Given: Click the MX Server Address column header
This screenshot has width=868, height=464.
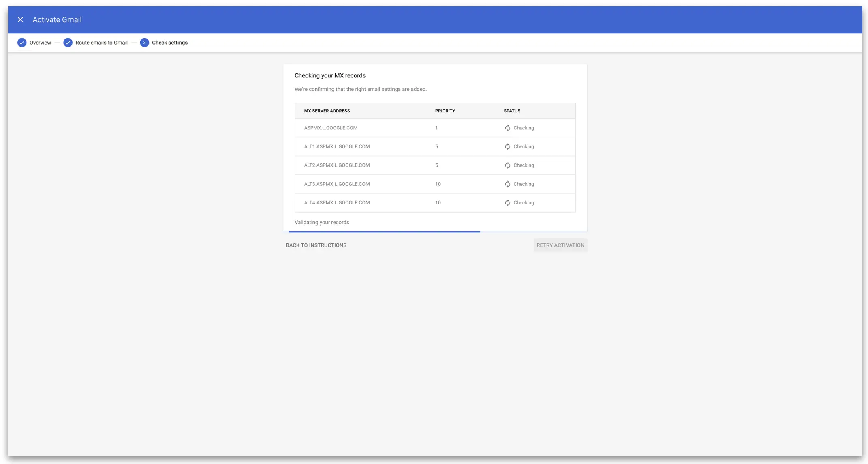Looking at the screenshot, I should point(327,111).
